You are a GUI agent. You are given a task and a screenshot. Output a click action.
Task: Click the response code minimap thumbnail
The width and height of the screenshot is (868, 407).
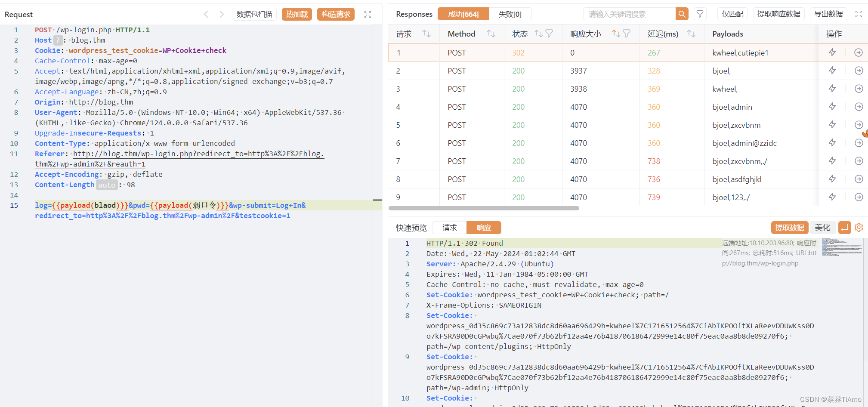[842, 247]
